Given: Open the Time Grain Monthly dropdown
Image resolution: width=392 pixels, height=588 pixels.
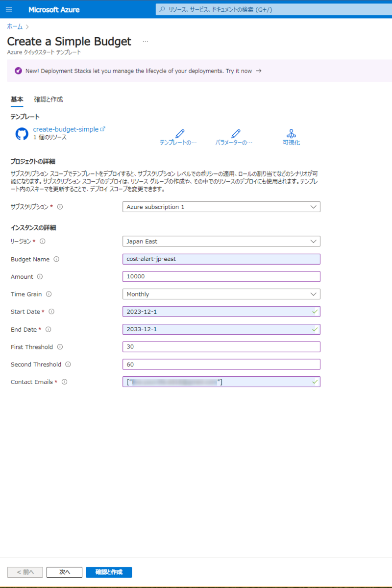Looking at the screenshot, I should click(x=221, y=294).
